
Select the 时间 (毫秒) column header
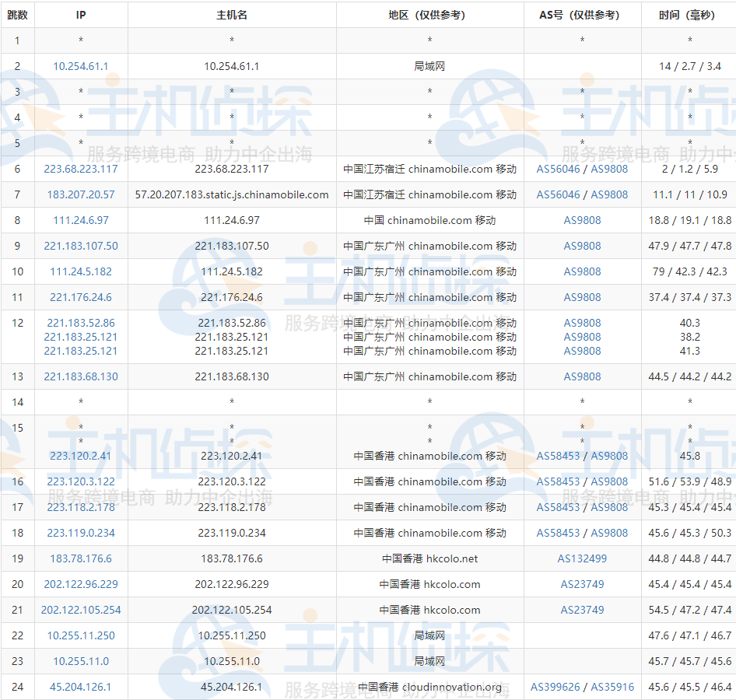[x=689, y=15]
